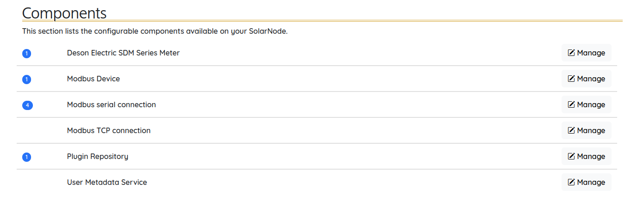Click the Modbus serial connection count badge
This screenshot has height=202, width=644.
27,105
